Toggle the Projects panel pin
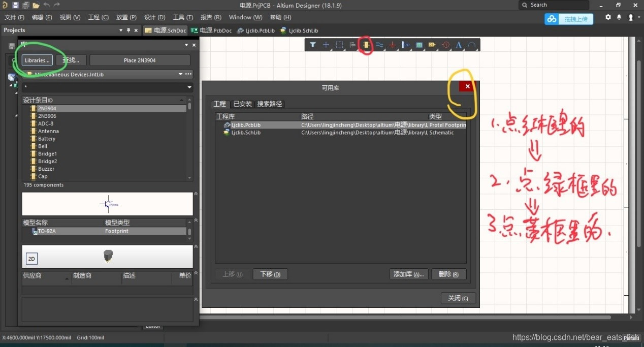 [x=128, y=30]
